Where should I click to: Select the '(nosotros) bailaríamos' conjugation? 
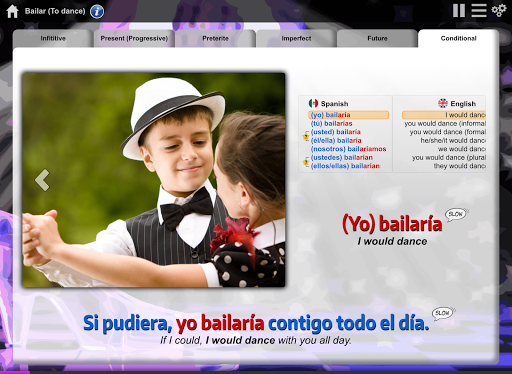point(348,149)
